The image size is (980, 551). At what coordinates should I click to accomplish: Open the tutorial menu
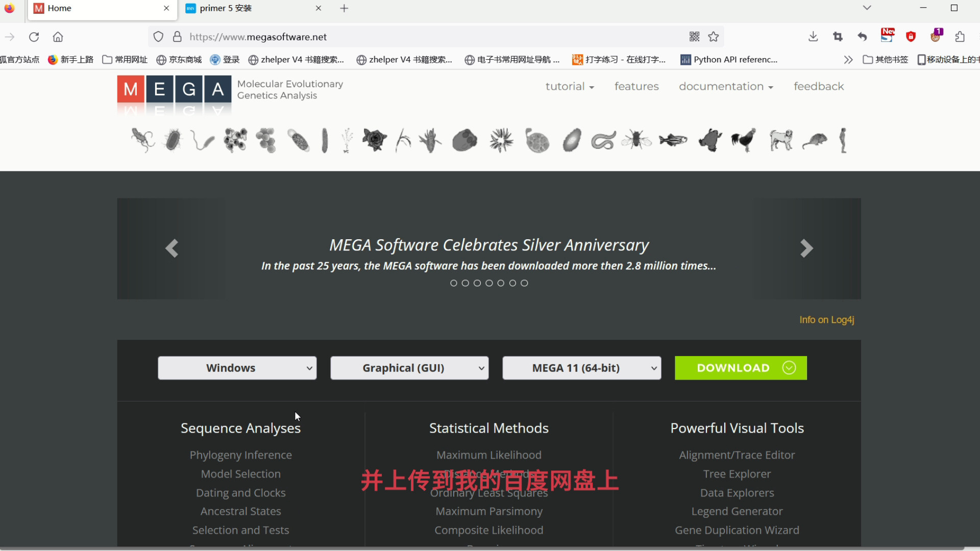570,87
